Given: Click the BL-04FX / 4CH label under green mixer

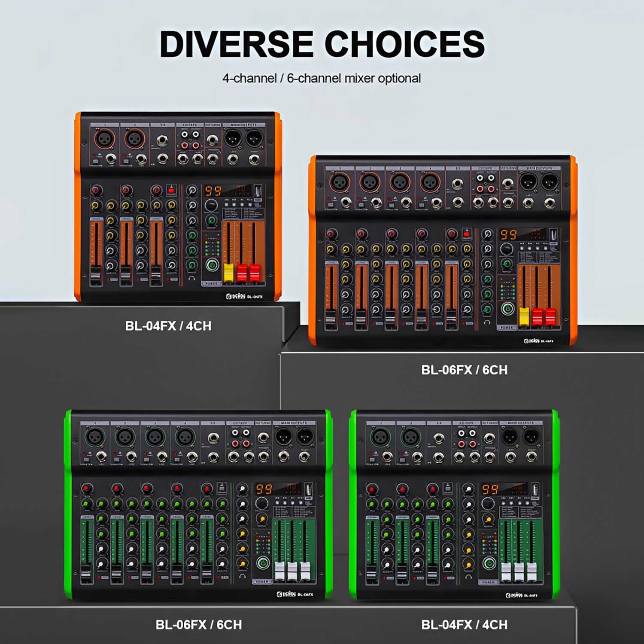Looking at the screenshot, I should [x=464, y=624].
